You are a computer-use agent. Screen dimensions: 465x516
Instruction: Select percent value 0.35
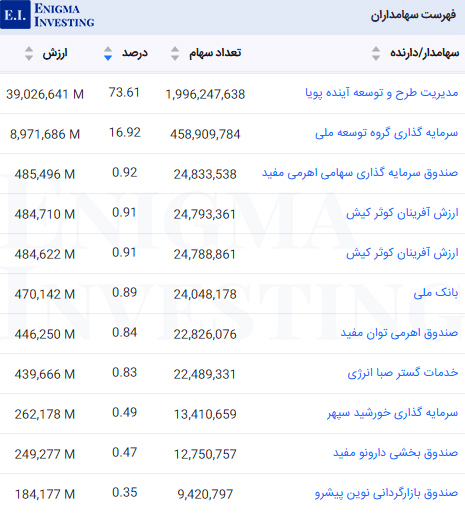[x=125, y=493]
